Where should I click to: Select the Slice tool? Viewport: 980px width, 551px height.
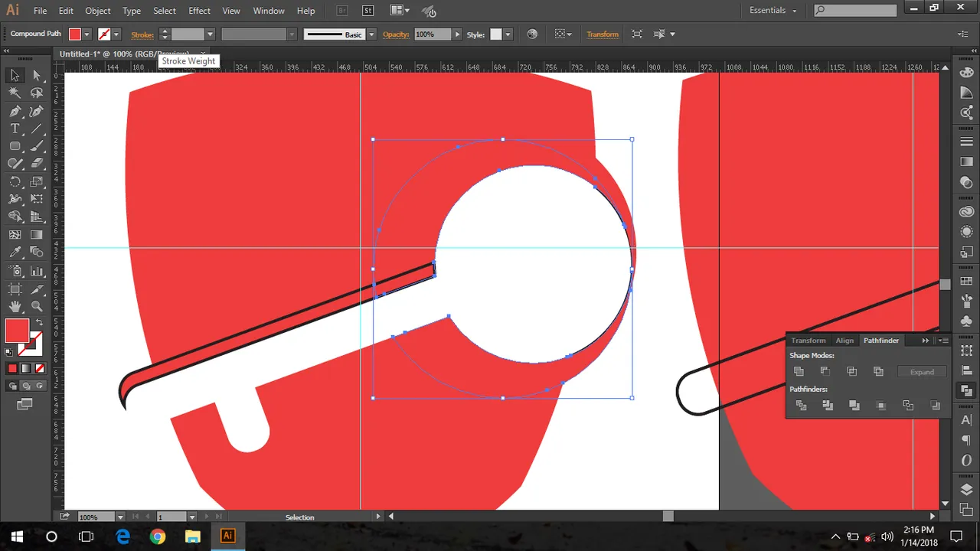coord(37,289)
